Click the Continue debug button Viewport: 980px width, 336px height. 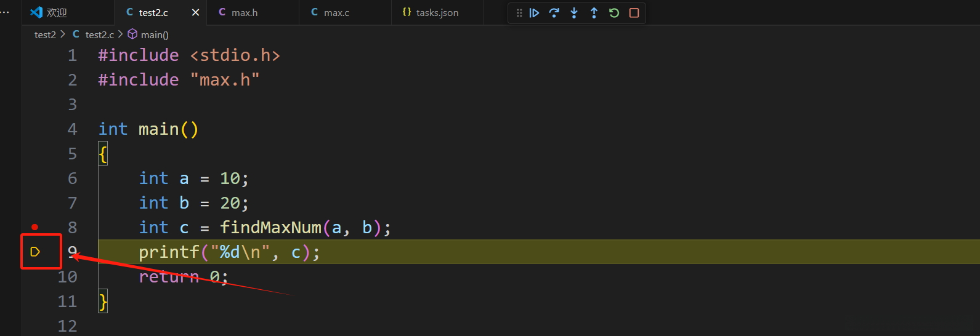click(534, 13)
